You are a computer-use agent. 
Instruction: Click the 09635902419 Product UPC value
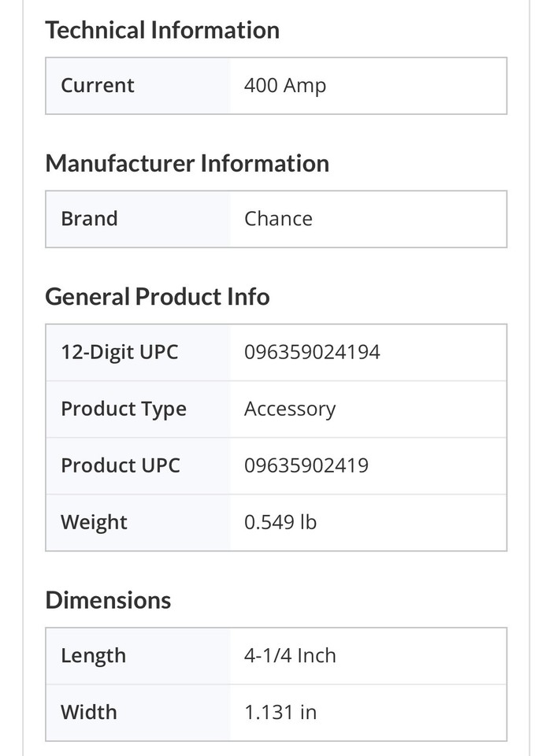306,465
